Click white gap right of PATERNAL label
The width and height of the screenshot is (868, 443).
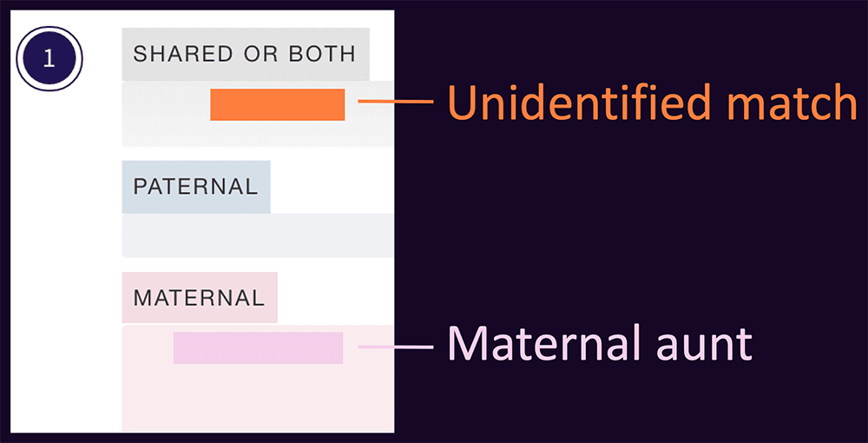pyautogui.click(x=330, y=186)
